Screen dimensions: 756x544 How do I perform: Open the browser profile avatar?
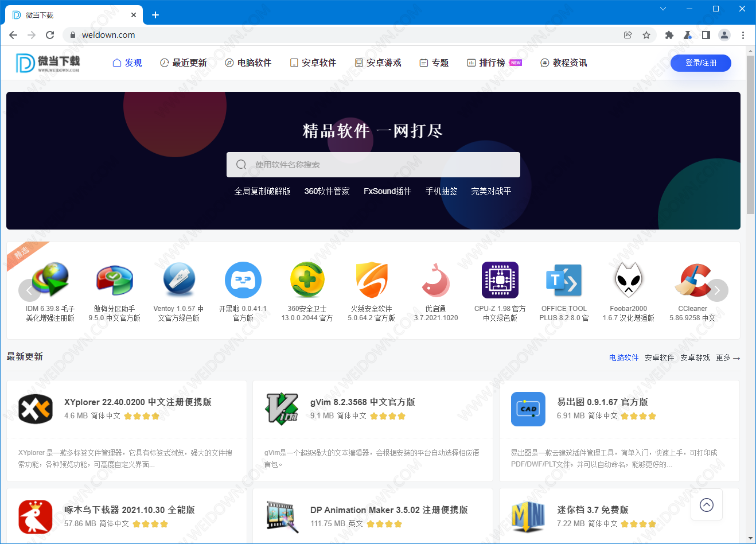point(724,35)
